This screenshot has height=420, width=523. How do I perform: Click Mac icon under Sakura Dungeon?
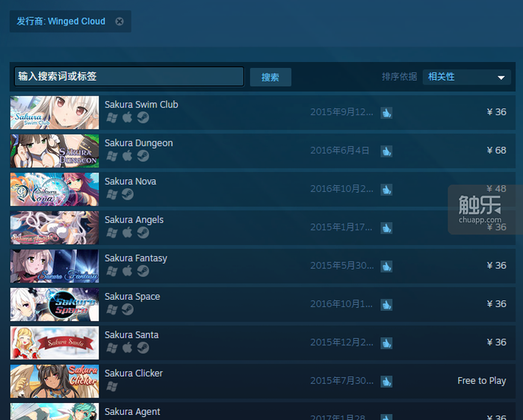point(127,155)
